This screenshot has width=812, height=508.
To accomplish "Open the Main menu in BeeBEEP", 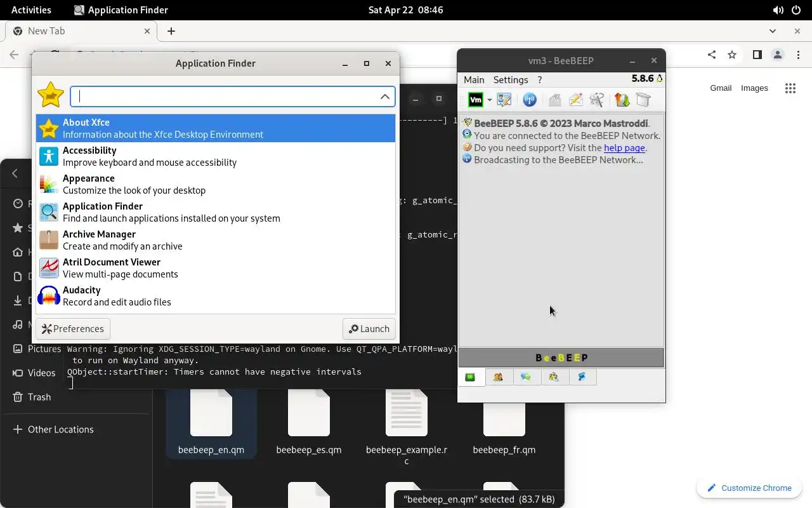I will coord(474,80).
